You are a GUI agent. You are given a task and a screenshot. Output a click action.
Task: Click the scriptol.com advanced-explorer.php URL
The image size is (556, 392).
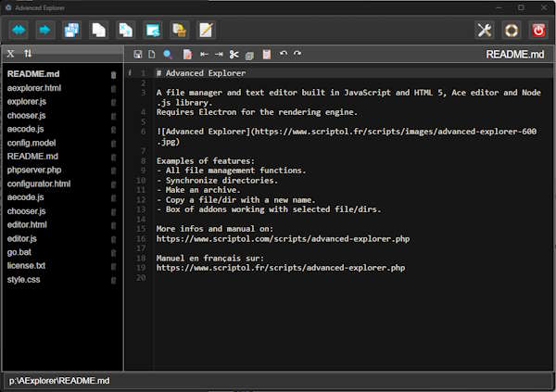[283, 239]
